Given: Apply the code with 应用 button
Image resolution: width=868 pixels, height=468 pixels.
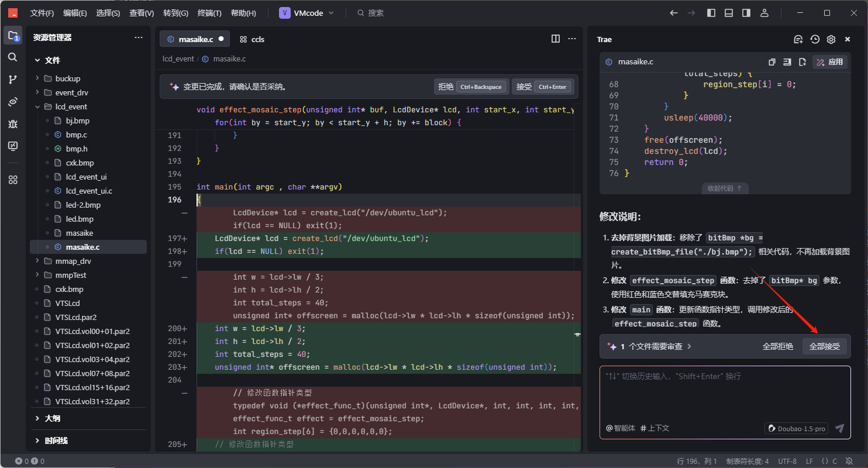Looking at the screenshot, I should [x=830, y=62].
